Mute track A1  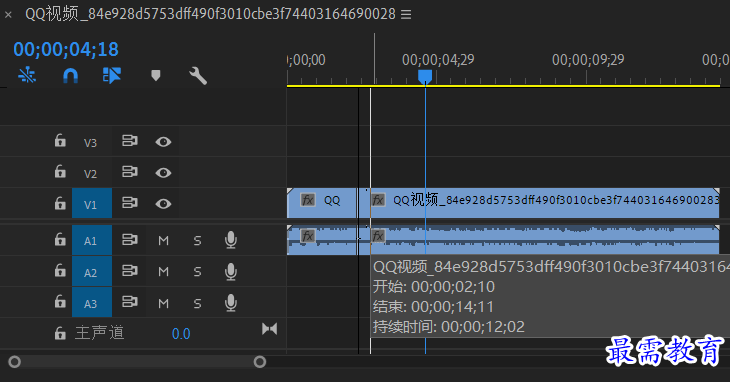tap(163, 241)
